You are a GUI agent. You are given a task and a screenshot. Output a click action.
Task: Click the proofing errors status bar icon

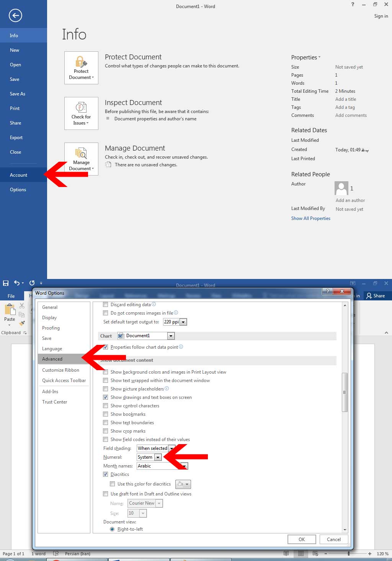click(x=56, y=553)
